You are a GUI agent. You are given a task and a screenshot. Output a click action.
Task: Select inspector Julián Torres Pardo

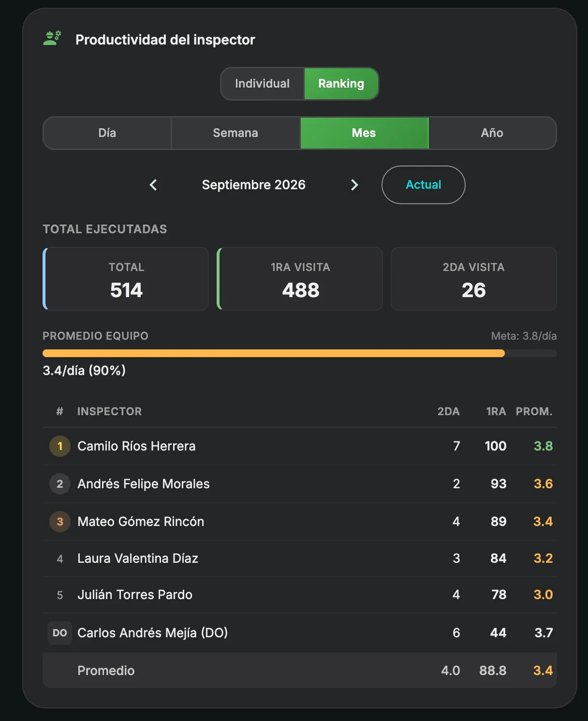click(135, 595)
